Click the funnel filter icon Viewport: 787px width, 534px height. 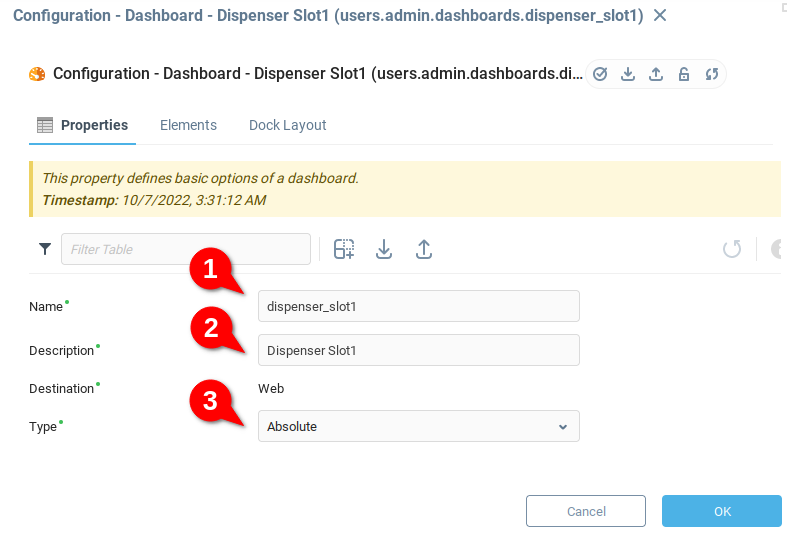click(45, 249)
